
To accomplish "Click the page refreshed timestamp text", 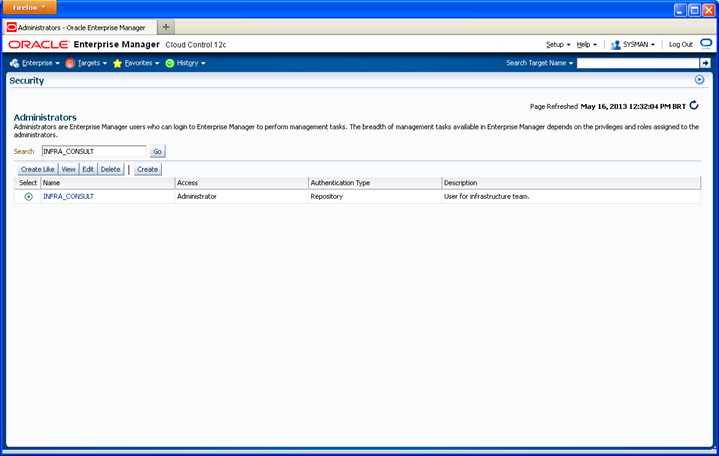I will [x=633, y=106].
